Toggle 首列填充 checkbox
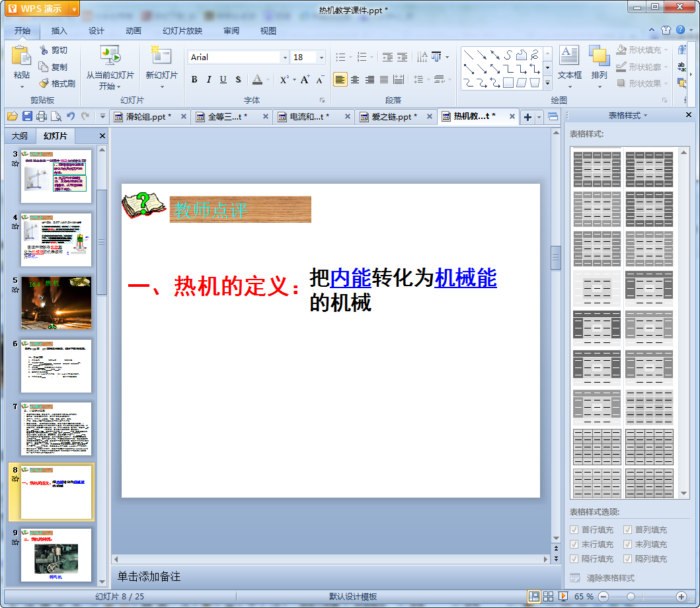The image size is (700, 608). tap(628, 530)
